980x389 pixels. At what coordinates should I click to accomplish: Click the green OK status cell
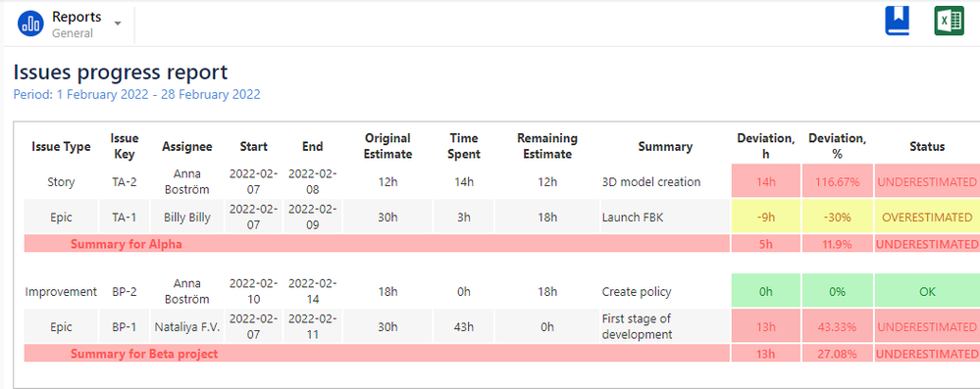pyautogui.click(x=927, y=292)
